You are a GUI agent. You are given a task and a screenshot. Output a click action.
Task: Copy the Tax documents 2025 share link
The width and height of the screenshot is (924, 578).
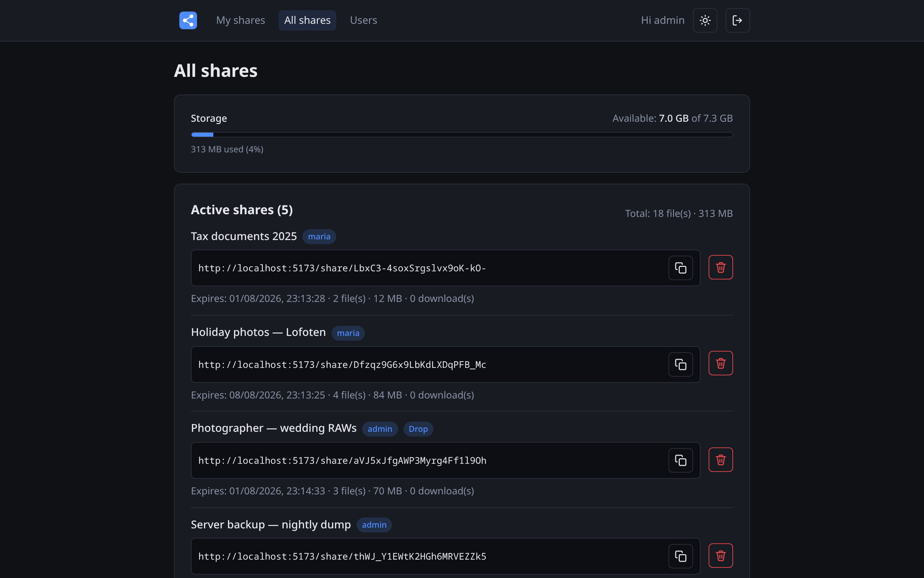click(x=680, y=268)
